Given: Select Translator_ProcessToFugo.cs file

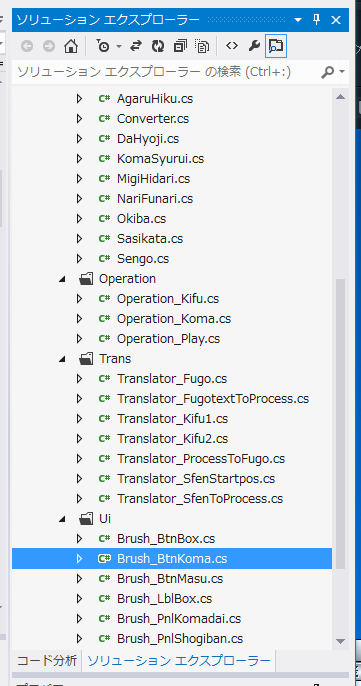Looking at the screenshot, I should (x=201, y=459).
